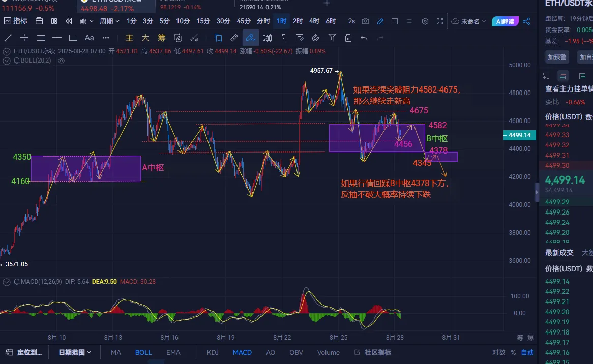The width and height of the screenshot is (593, 364).
Task: Switch to the 5分 timeframe
Action: tap(164, 21)
